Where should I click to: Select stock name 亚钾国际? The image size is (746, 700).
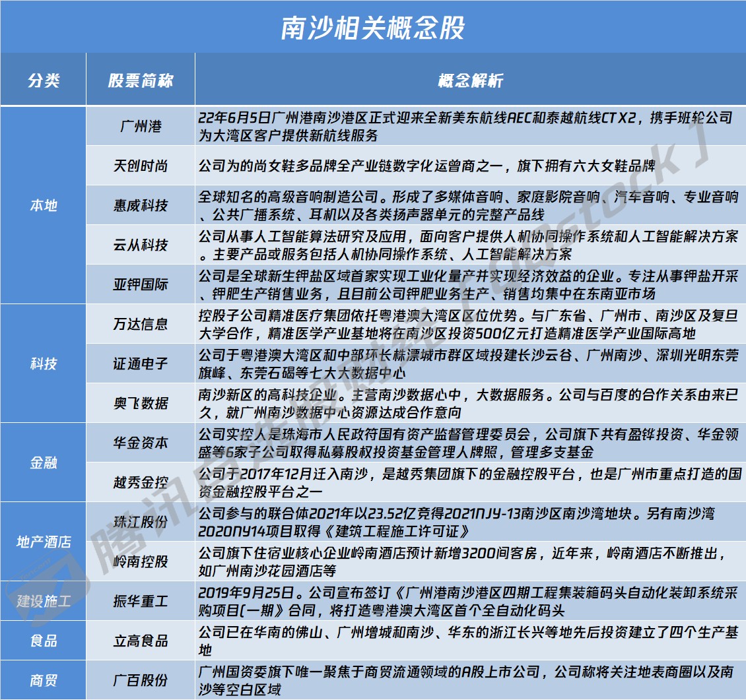141,284
